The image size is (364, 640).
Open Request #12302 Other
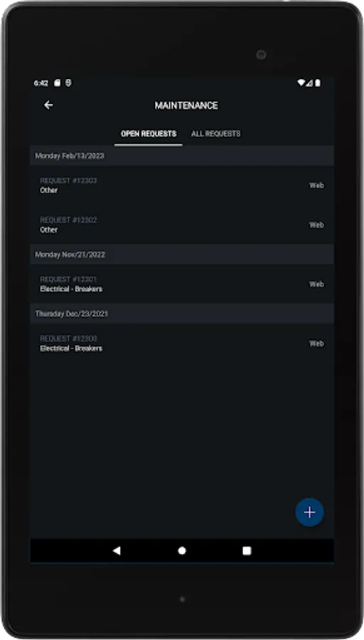pyautogui.click(x=182, y=225)
